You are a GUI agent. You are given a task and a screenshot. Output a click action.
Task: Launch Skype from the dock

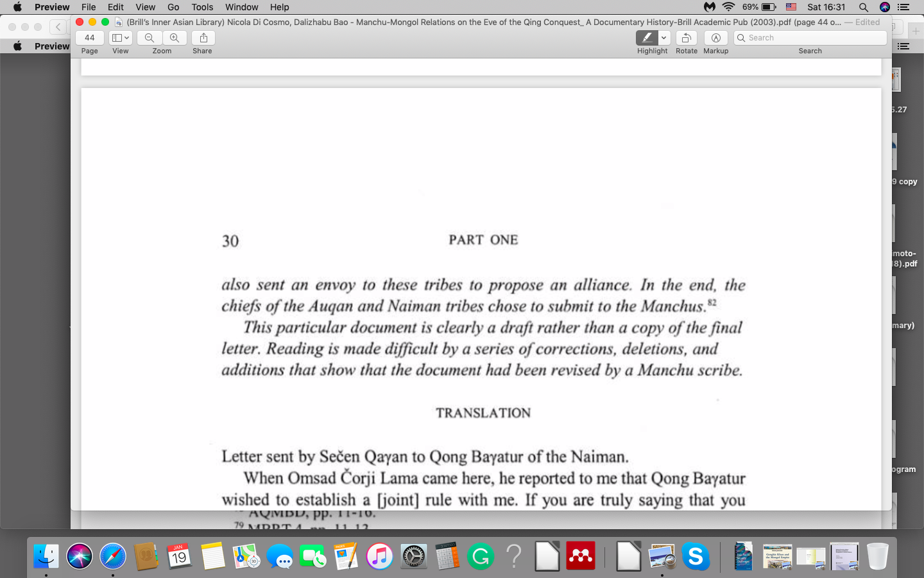point(696,556)
